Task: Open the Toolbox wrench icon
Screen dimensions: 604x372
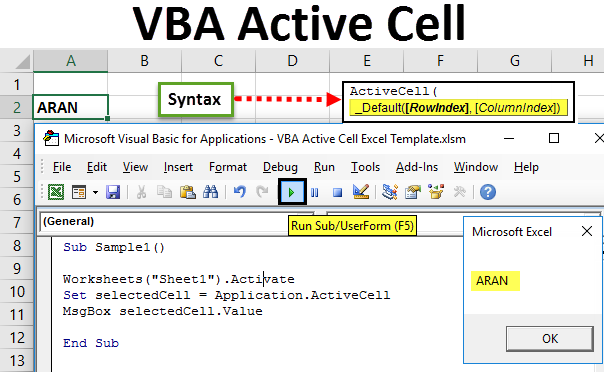Action: pyautogui.click(x=460, y=192)
